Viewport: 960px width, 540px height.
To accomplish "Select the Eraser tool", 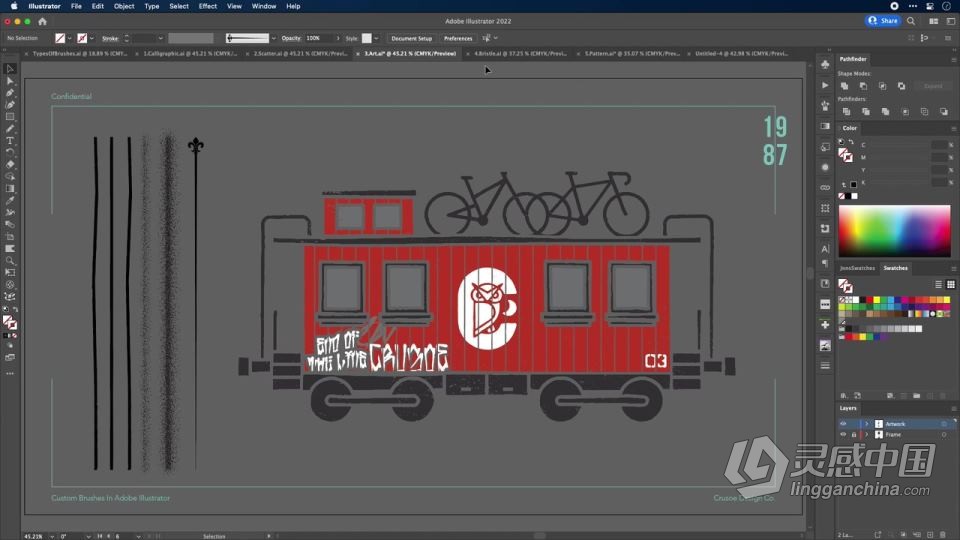I will click(x=10, y=165).
